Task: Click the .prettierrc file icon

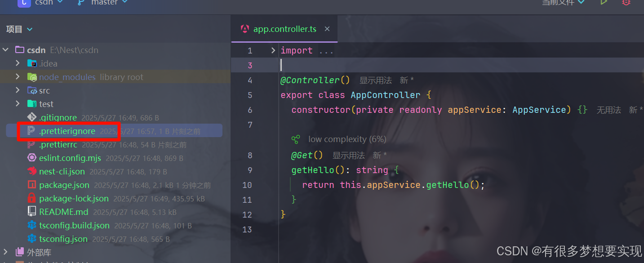Action: [x=32, y=145]
